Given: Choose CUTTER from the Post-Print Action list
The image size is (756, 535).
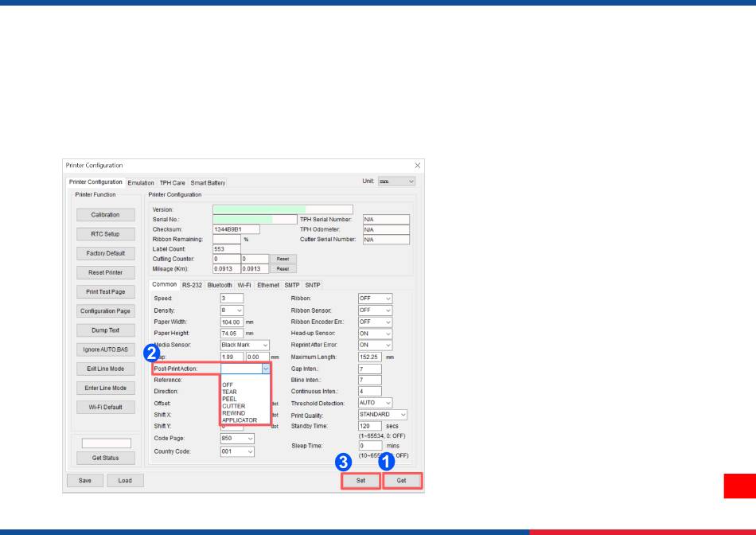Looking at the screenshot, I should 234,406.
